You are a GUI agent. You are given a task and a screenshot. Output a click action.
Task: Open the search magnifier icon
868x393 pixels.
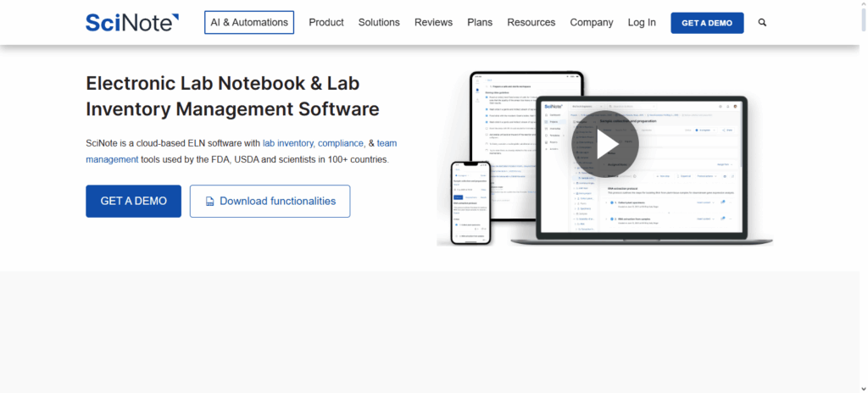point(762,23)
